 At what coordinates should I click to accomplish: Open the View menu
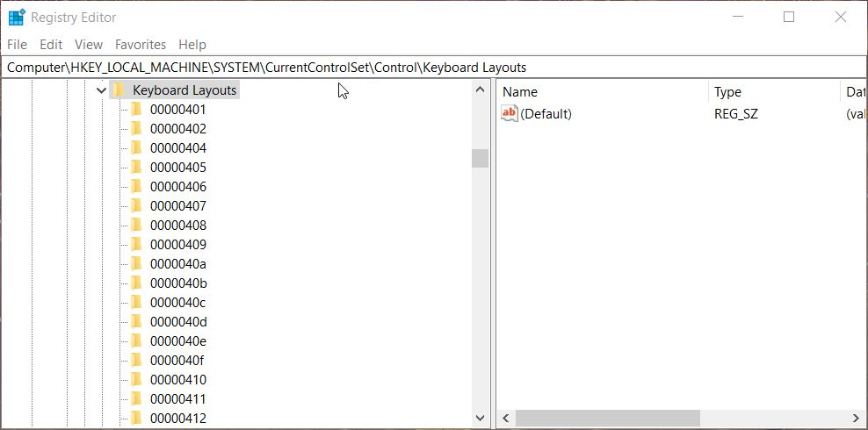coord(89,44)
